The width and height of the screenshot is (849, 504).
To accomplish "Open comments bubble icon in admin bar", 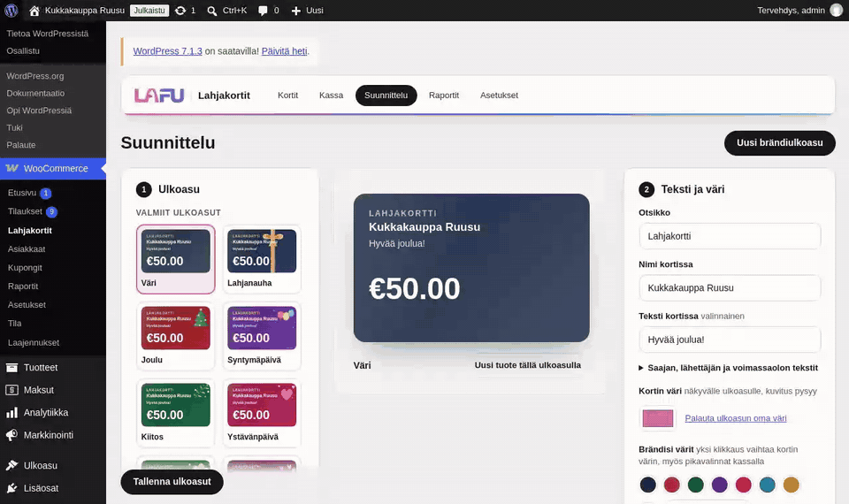I will coord(263,11).
